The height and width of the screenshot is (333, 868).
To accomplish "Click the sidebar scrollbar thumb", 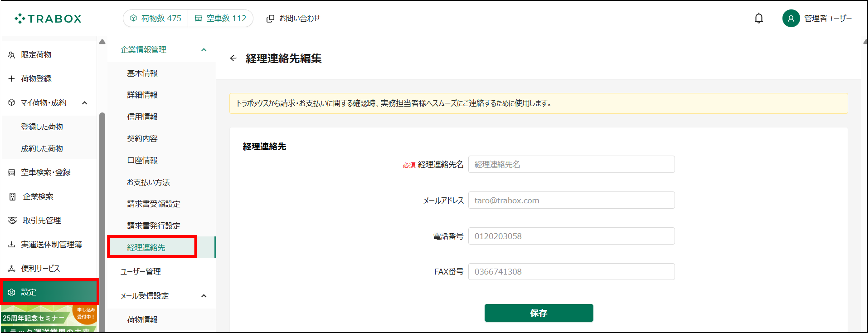I will [x=102, y=222].
